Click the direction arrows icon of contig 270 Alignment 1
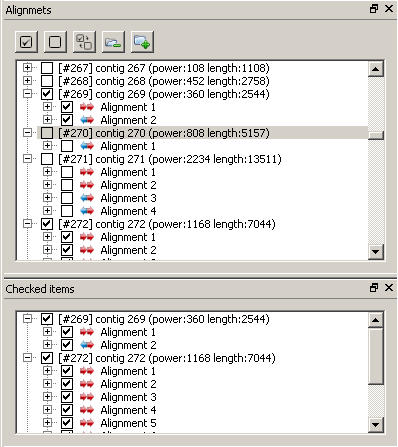This screenshot has height=447, width=398. (x=87, y=146)
